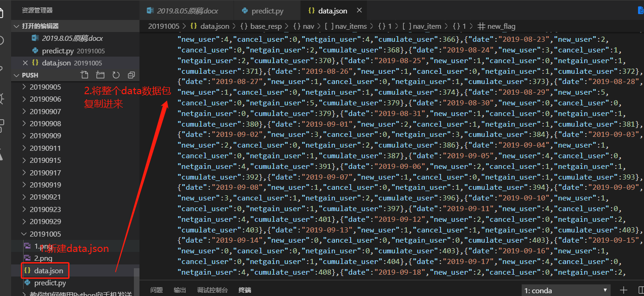
Task: Click the explorer vertical scrollbar
Action: (136, 282)
